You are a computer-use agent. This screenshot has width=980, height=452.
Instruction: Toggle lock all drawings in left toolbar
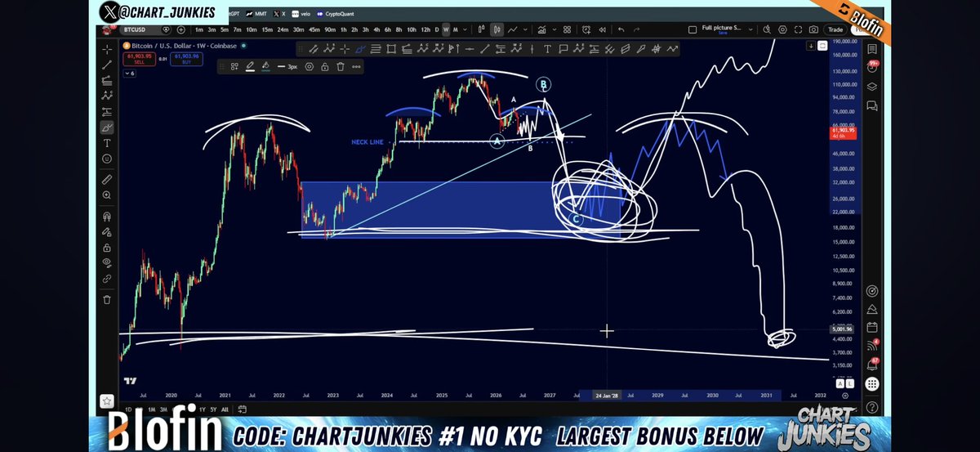(107, 248)
